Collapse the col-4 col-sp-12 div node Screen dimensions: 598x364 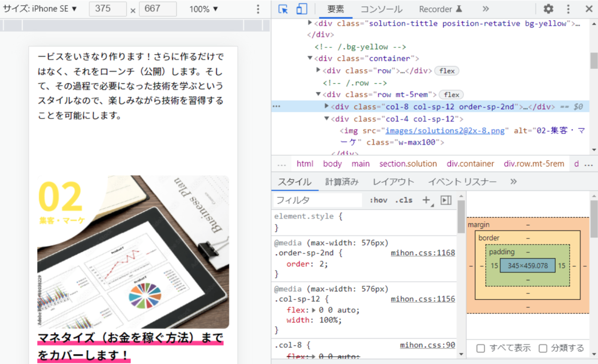326,119
